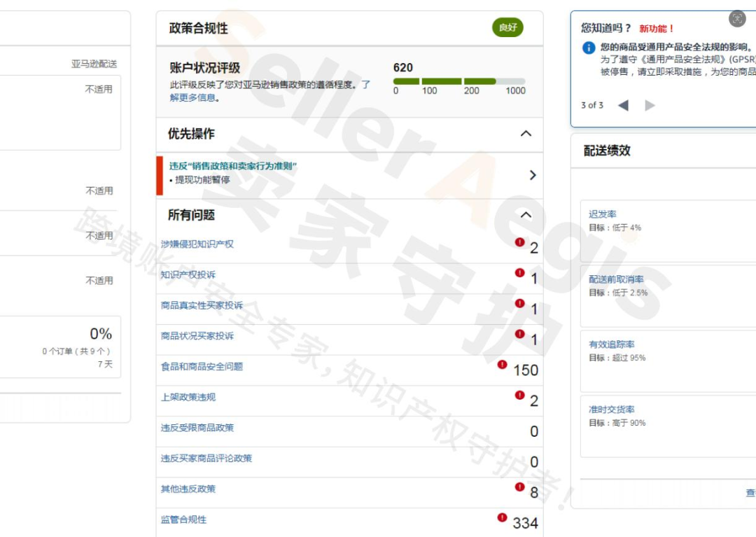756x537 pixels.
Task: Click the 620 rating score value
Action: click(403, 67)
